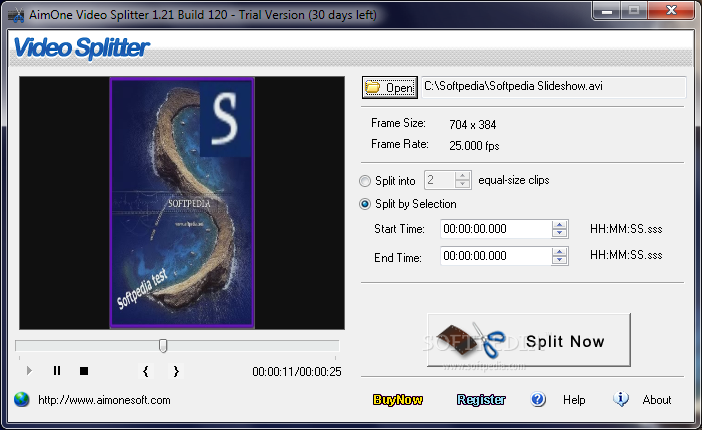Close the Video Splitter window
Viewport: 702px width, 430px height.
point(671,10)
